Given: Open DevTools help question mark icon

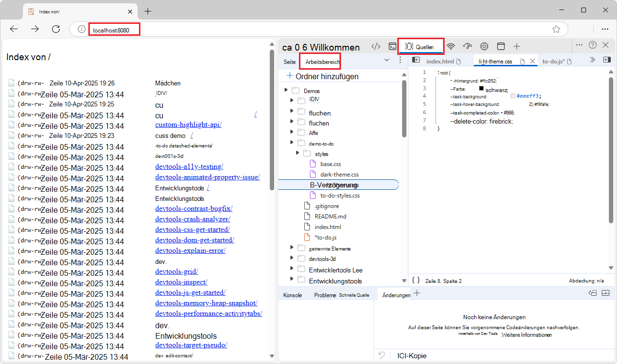Looking at the screenshot, I should click(x=593, y=45).
